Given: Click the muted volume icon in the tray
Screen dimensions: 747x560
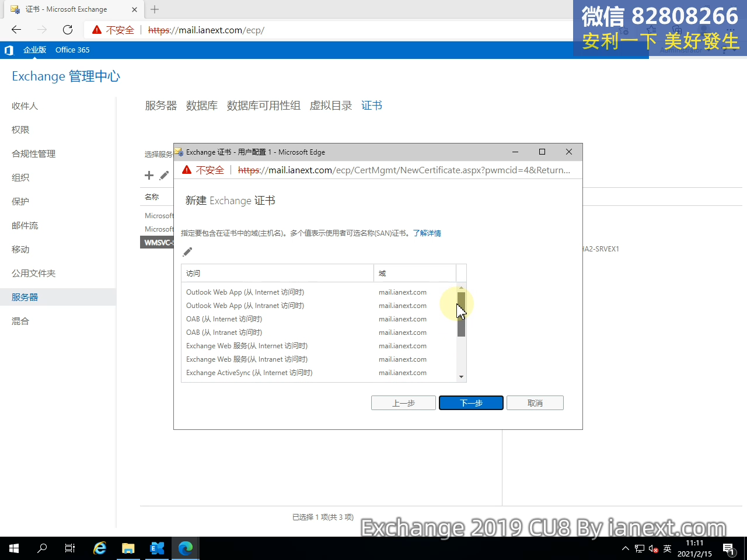Looking at the screenshot, I should tap(654, 548).
